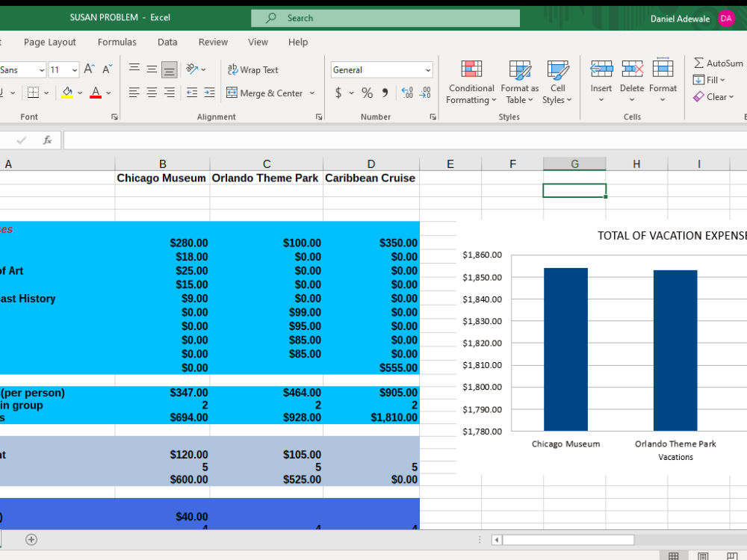Click the chart title text
The height and width of the screenshot is (560, 747).
(x=672, y=236)
